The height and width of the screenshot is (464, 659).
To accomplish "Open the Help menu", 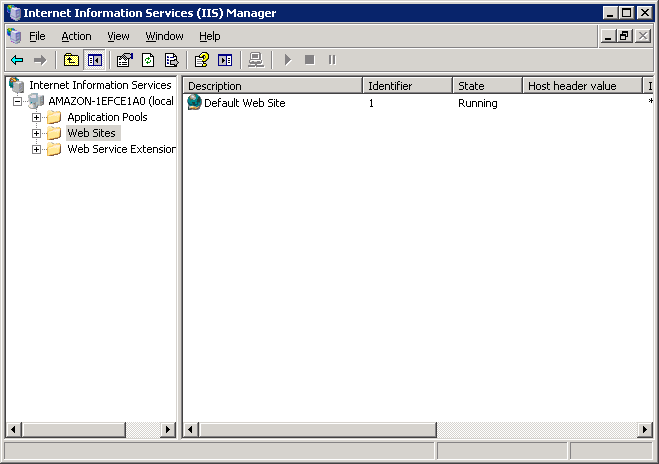I will (x=210, y=36).
